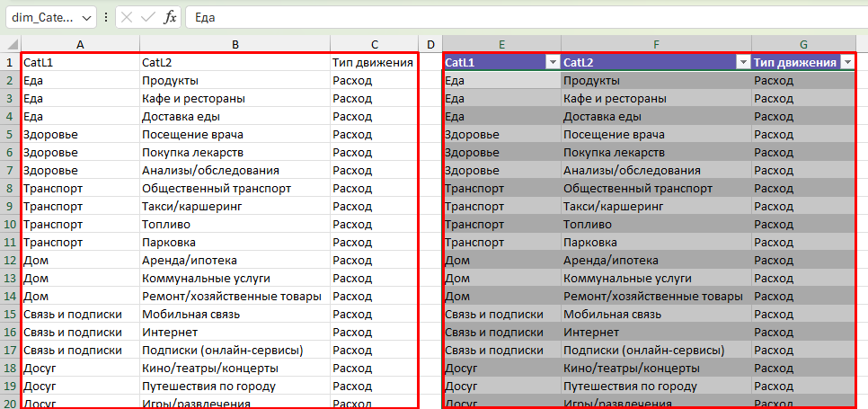Click cell C1 Тип движения
This screenshot has height=409, width=868.
(375, 63)
